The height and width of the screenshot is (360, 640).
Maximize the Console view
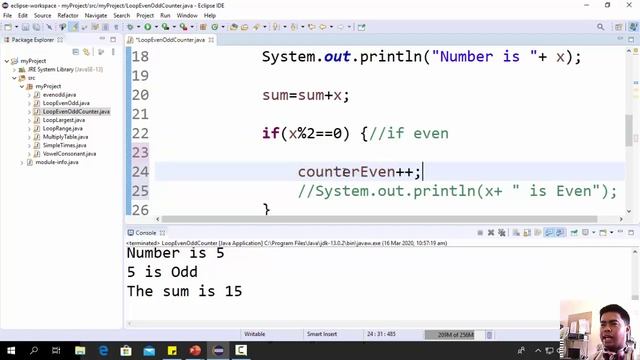tap(631, 232)
